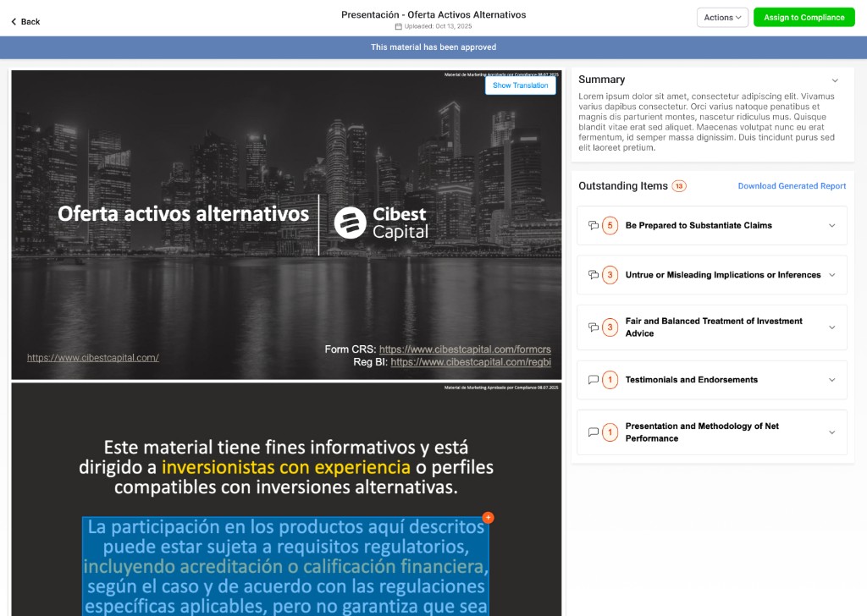This screenshot has height=616, width=867.
Task: Click the count badge 5 on Substantiate Claims
Action: (610, 225)
